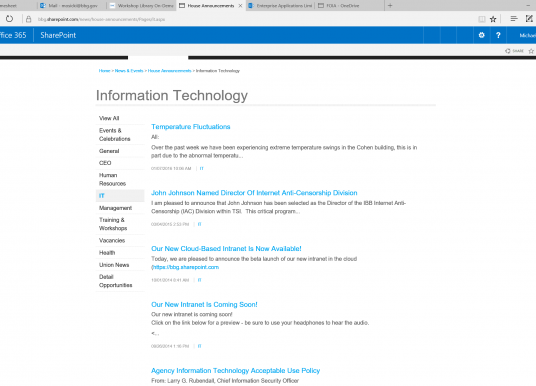Viewport: 536px width, 386px height.
Task: Open the SharePoint help question mark
Action: pyautogui.click(x=498, y=35)
